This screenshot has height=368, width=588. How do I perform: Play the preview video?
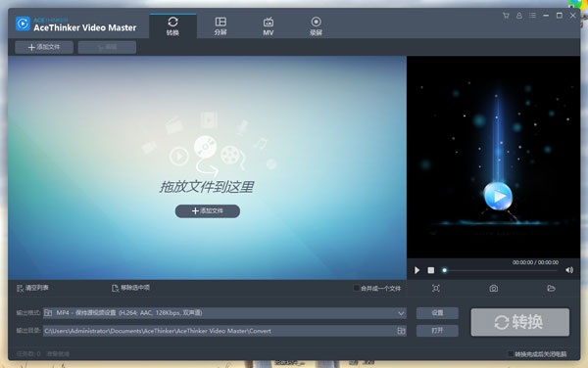[x=417, y=270]
